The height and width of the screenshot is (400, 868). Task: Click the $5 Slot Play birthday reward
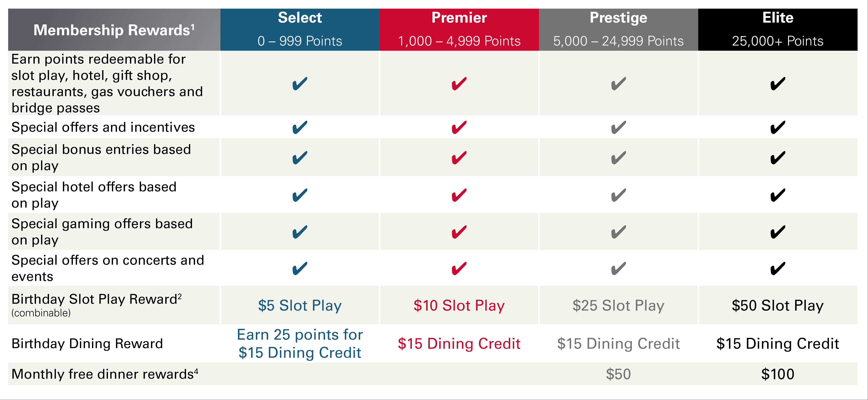click(x=300, y=305)
